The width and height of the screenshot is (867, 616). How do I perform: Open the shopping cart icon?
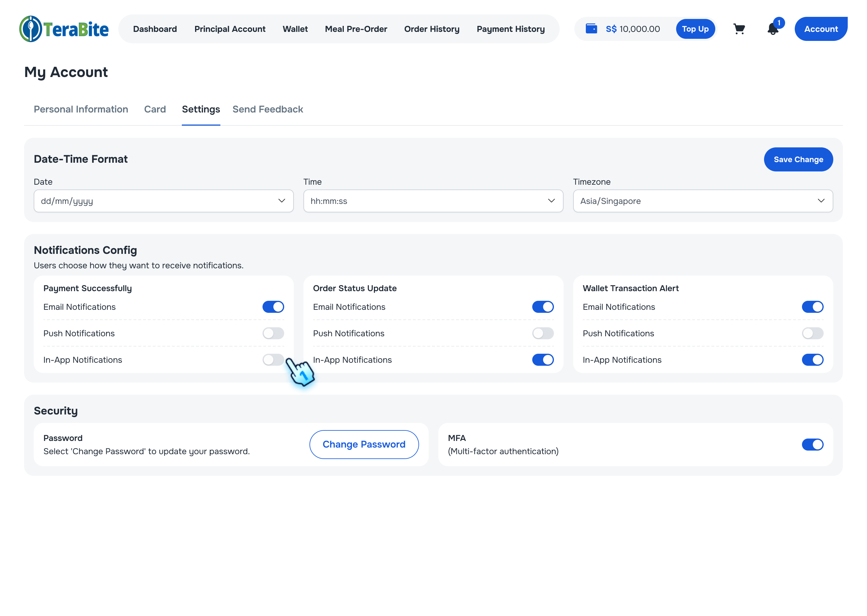pyautogui.click(x=739, y=29)
